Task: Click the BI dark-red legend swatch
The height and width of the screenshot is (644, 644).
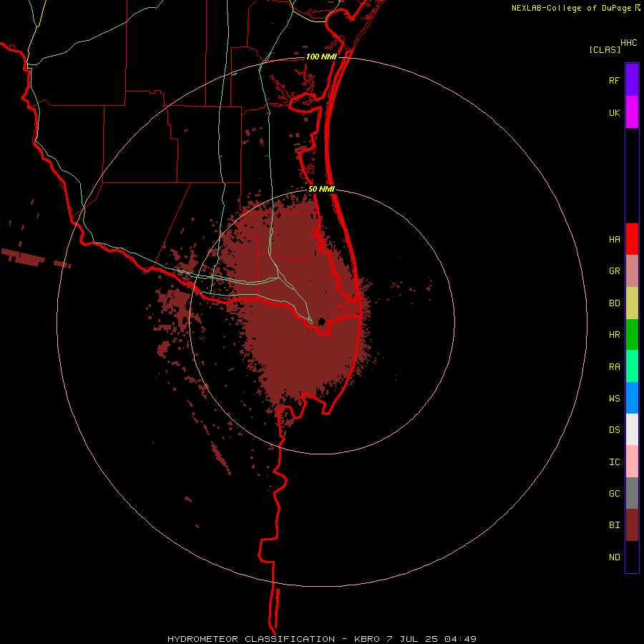Action: [632, 525]
